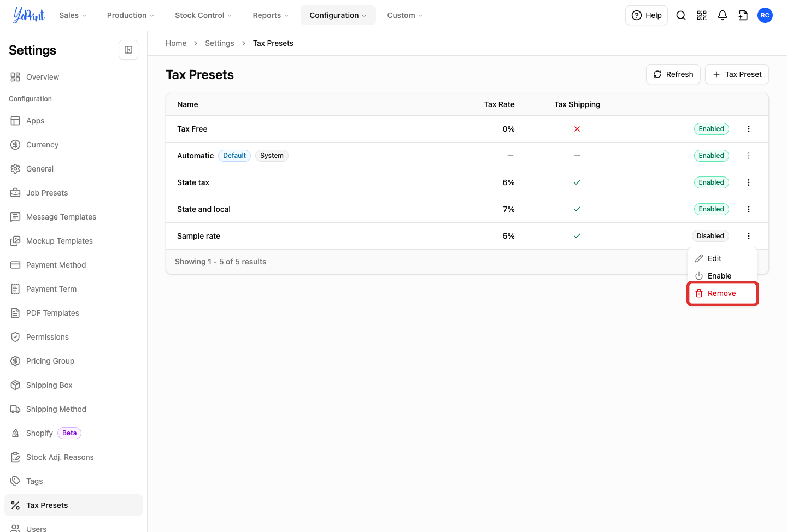Open actions menu for State tax row
Viewport: 787px width, 532px height.
749,182
